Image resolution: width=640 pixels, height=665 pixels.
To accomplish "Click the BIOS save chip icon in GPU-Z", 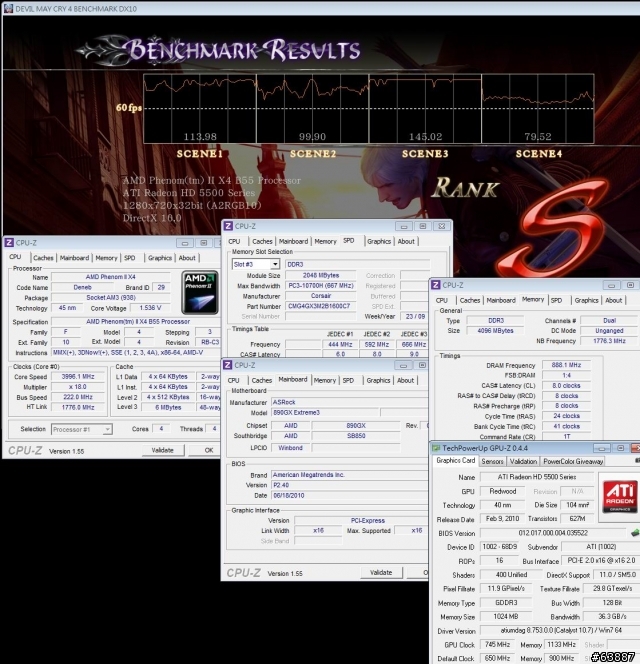I will pyautogui.click(x=634, y=533).
